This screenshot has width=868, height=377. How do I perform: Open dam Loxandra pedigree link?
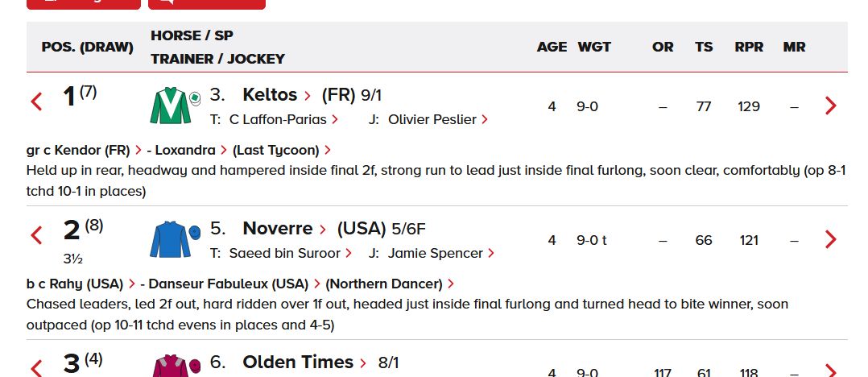coord(184,150)
